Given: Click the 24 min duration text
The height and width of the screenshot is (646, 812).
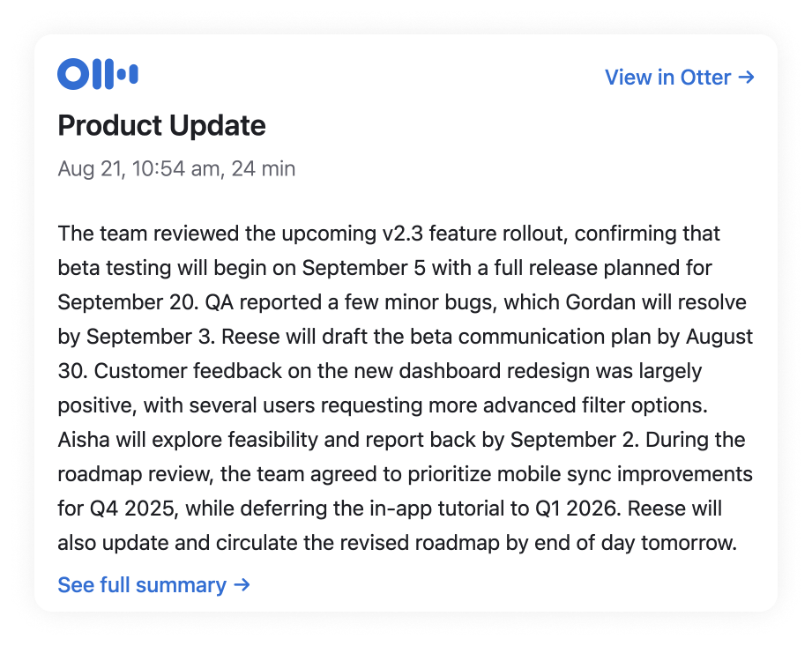Looking at the screenshot, I should tap(264, 168).
